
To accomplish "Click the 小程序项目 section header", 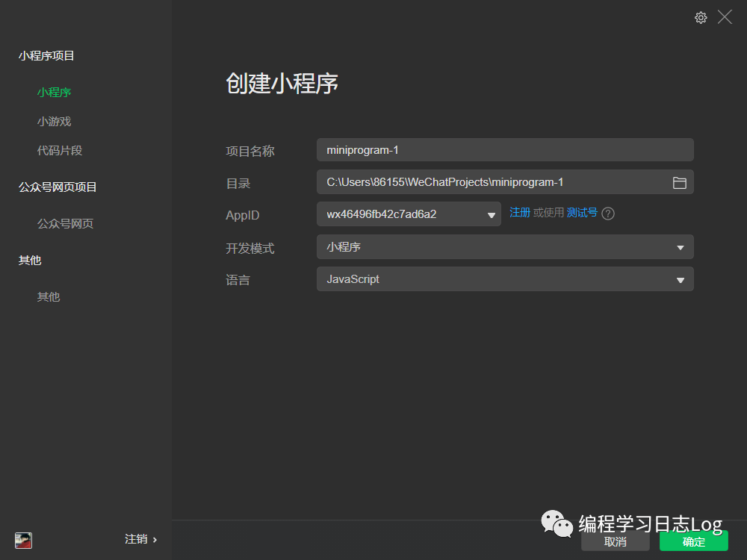I will 46,56.
